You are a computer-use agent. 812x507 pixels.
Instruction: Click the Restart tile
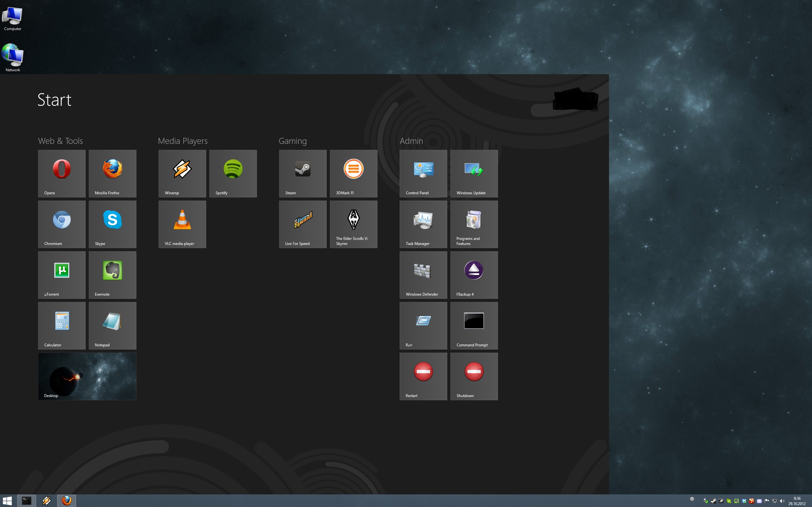(x=423, y=376)
